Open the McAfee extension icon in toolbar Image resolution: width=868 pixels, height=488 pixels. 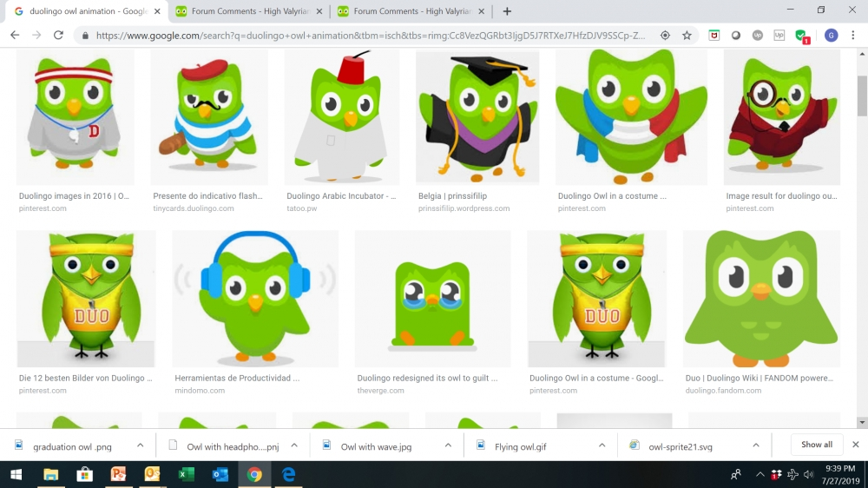click(x=714, y=36)
